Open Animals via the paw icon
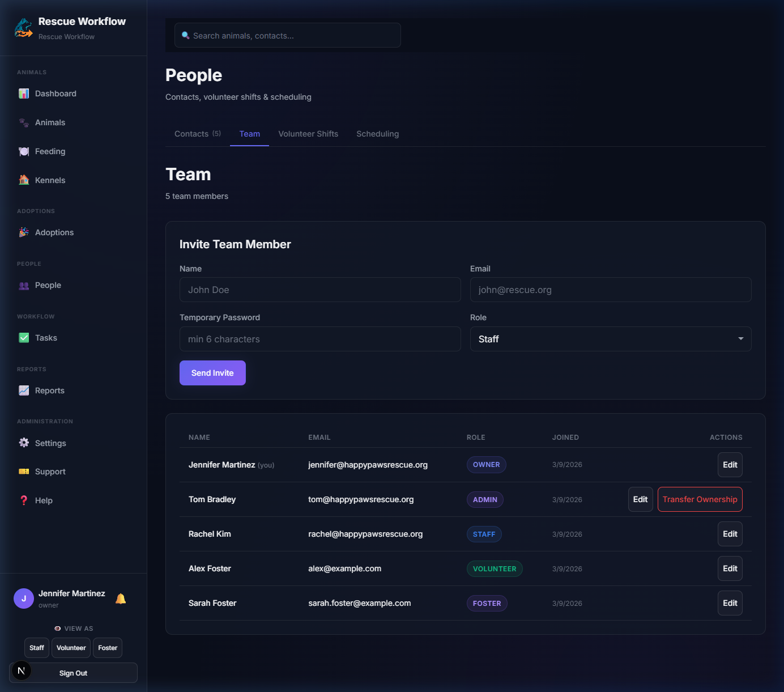784x692 pixels. click(24, 122)
